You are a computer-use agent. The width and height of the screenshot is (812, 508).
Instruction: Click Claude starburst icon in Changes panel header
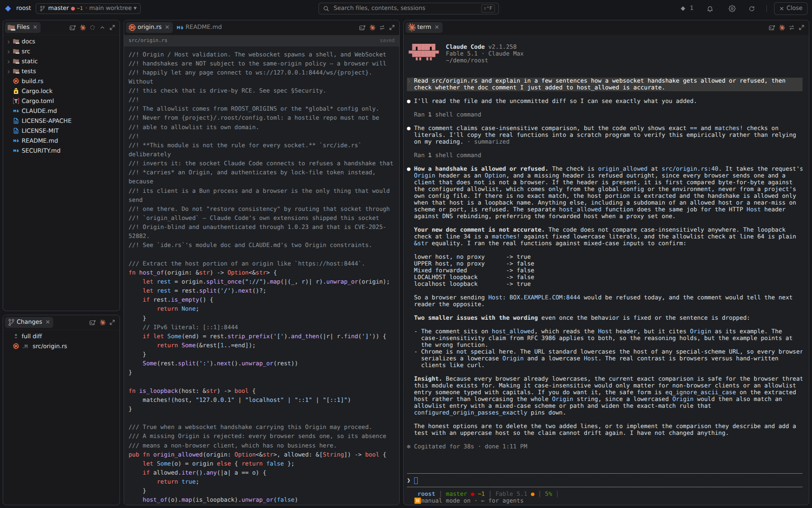[102, 322]
